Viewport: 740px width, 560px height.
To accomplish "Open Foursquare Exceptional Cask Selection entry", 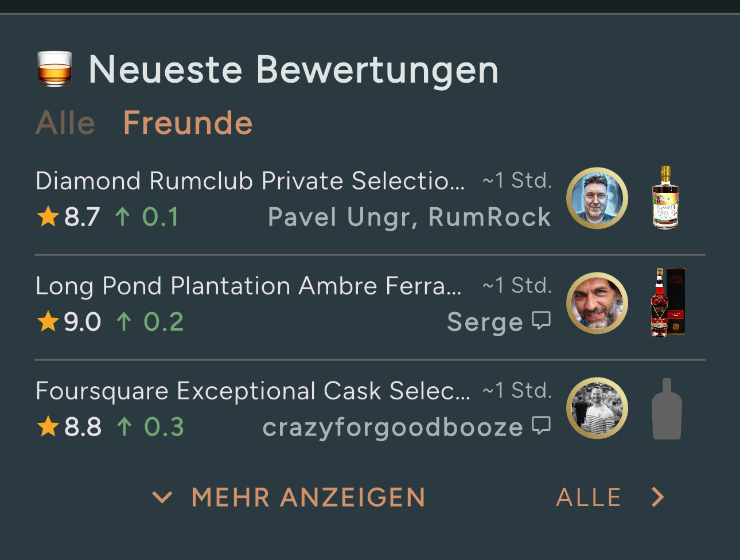I will point(252,391).
